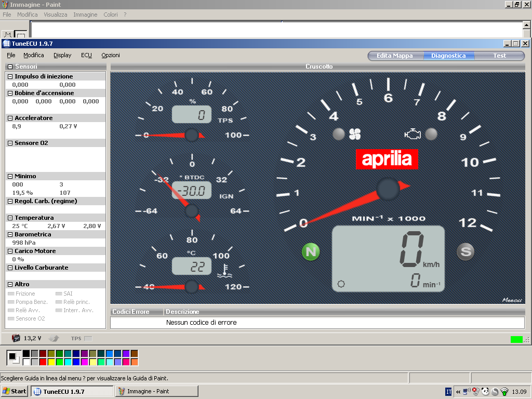Image resolution: width=532 pixels, height=399 pixels.
Task: Collapse the Altro section
Action: 10,285
